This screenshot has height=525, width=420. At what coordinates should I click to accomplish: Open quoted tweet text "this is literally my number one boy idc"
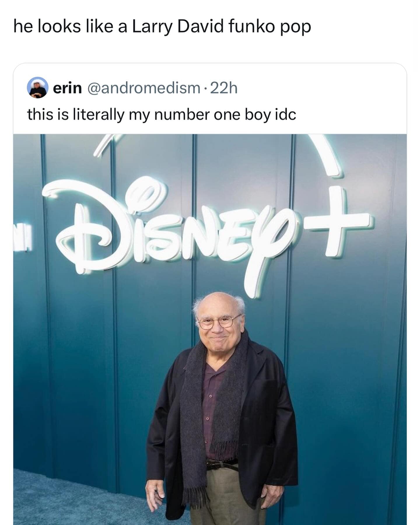point(162,114)
